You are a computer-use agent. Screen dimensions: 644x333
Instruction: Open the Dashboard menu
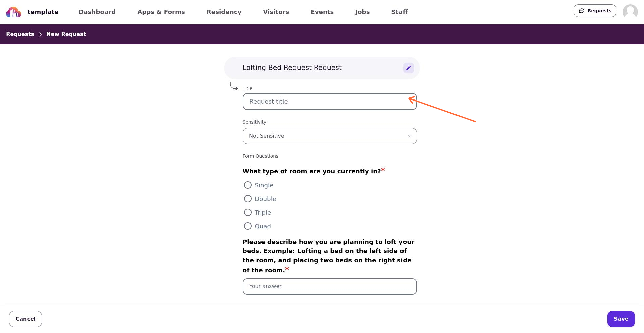point(97,12)
